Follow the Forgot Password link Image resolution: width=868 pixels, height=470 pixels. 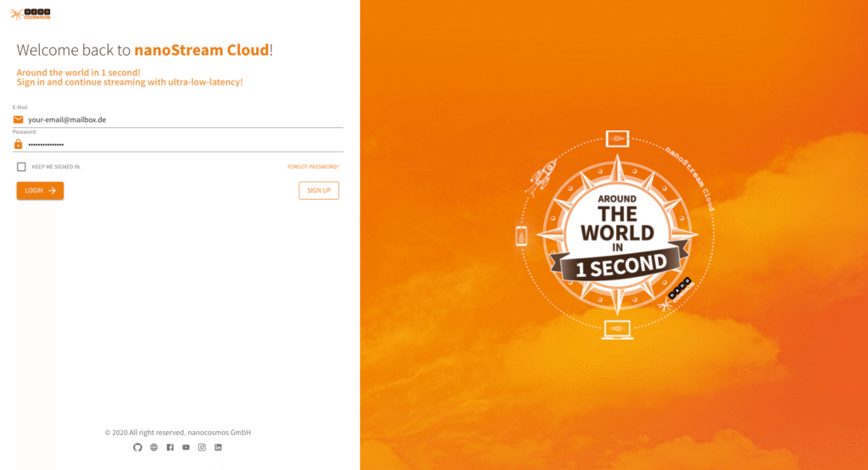coord(313,167)
